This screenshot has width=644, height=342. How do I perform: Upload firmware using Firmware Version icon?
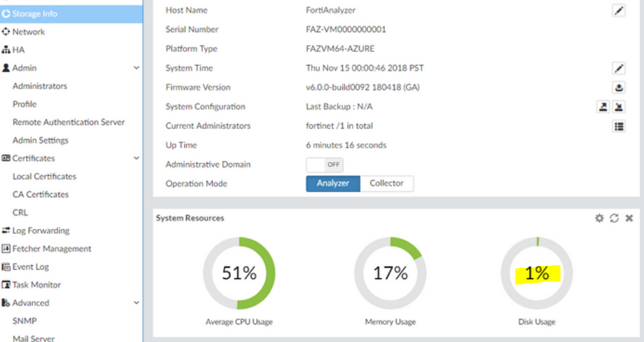[x=619, y=87]
